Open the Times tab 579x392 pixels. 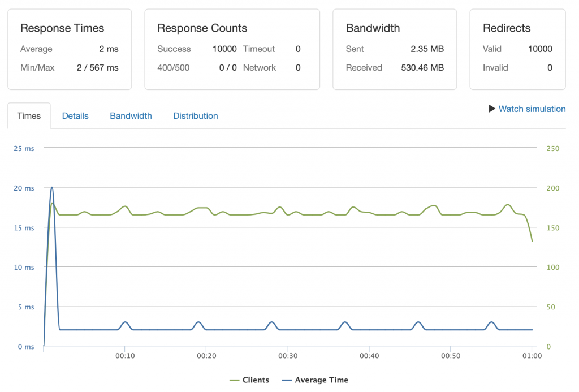pyautogui.click(x=29, y=116)
